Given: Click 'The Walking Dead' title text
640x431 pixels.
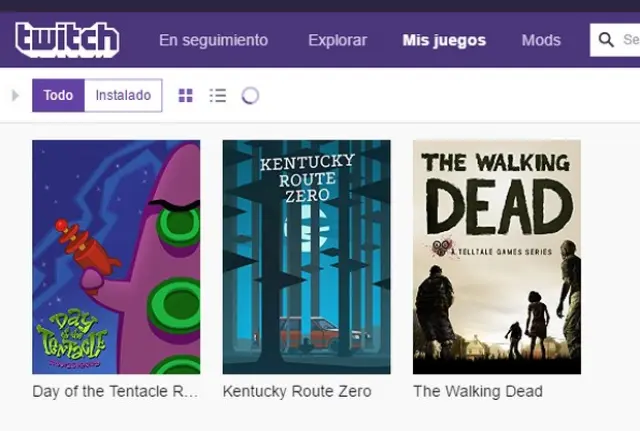Looking at the screenshot, I should [x=478, y=391].
